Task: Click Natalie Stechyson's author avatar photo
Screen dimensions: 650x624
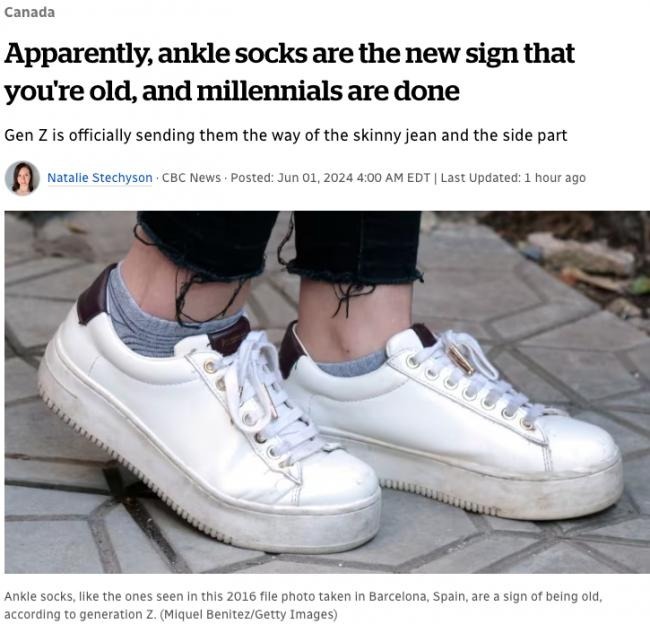Action: click(22, 178)
